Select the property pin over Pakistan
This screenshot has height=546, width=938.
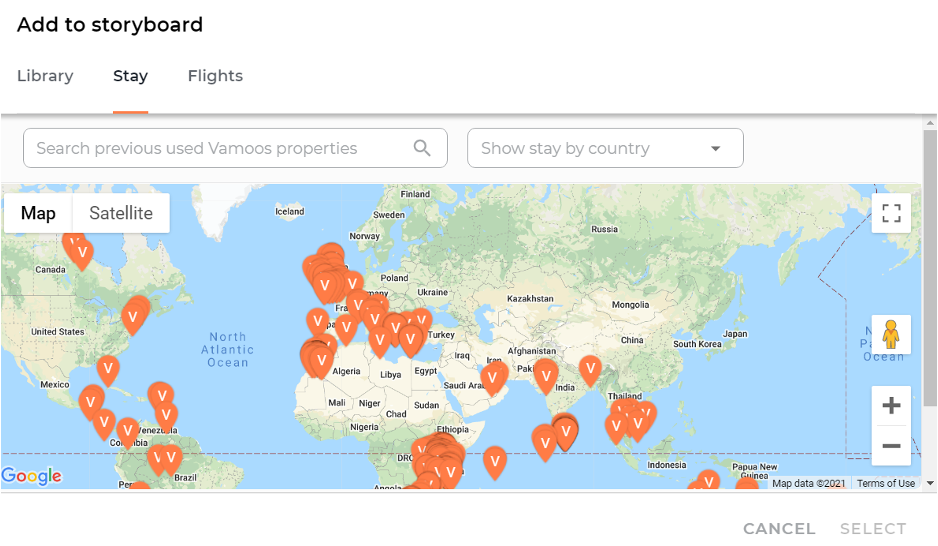pyautogui.click(x=546, y=377)
